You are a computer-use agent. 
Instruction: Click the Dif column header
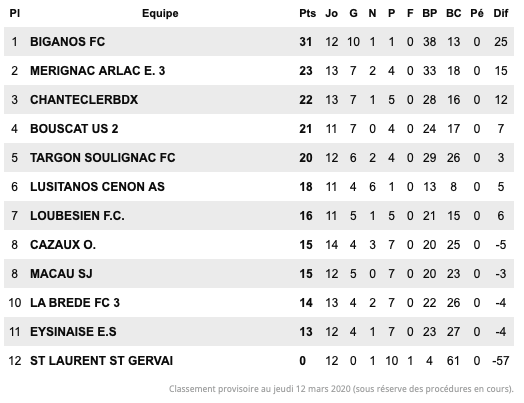[x=501, y=13]
